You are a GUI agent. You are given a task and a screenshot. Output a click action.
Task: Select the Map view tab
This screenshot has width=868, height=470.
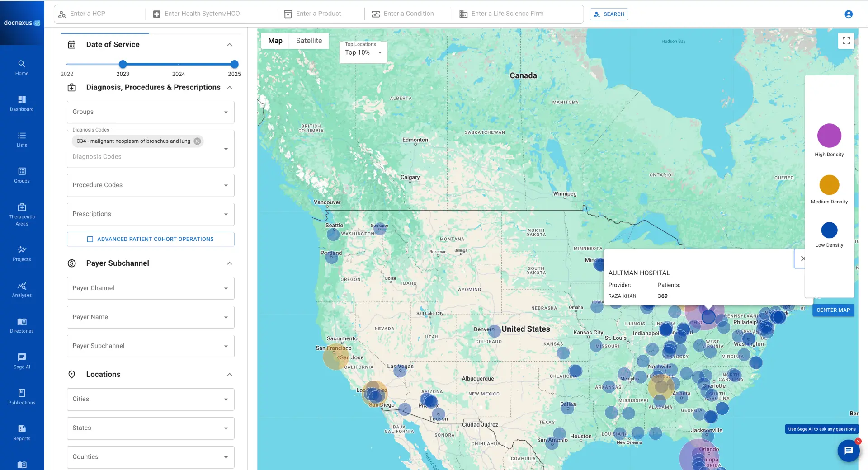tap(275, 41)
